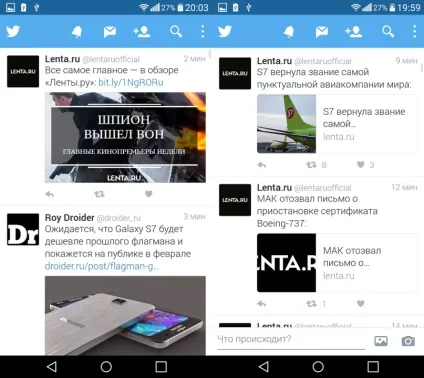Open the S7 green airplane thumbnail
The image size is (424, 378).
[286, 124]
